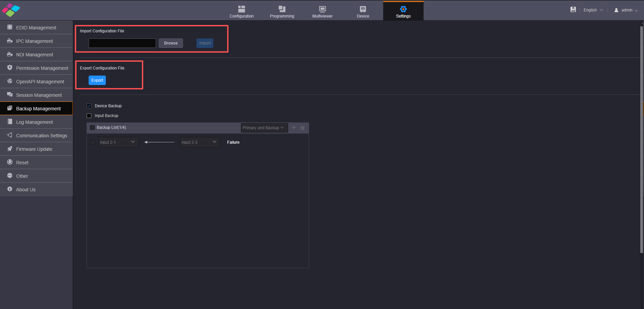Go to Firmware Update section
Viewport: 644px width, 309px height.
click(36, 149)
